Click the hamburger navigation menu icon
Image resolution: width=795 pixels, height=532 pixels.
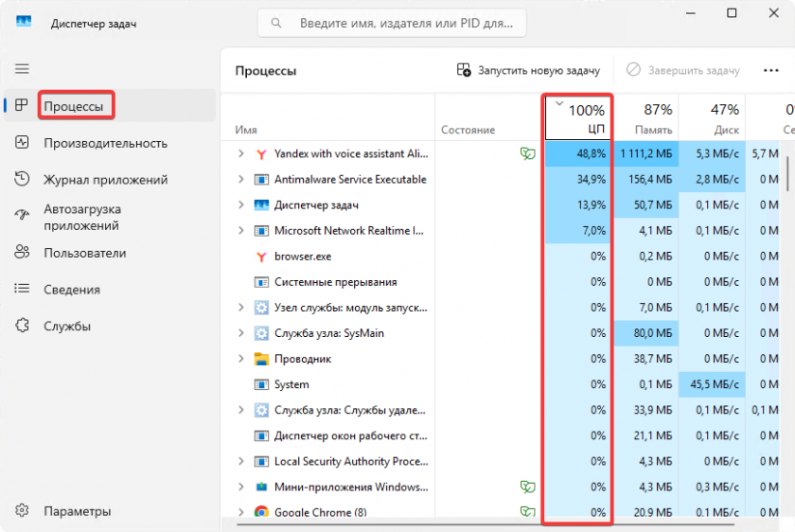click(22, 69)
